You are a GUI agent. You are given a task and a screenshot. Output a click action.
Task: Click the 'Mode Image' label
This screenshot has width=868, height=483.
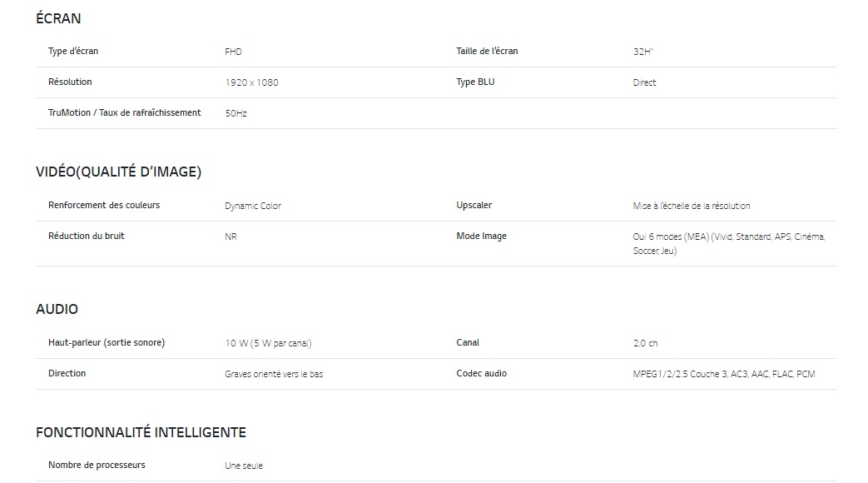tap(481, 237)
